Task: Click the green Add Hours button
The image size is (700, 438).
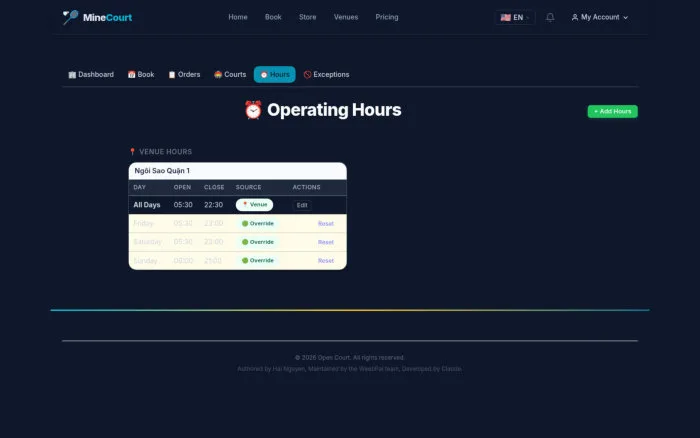Action: [612, 112]
